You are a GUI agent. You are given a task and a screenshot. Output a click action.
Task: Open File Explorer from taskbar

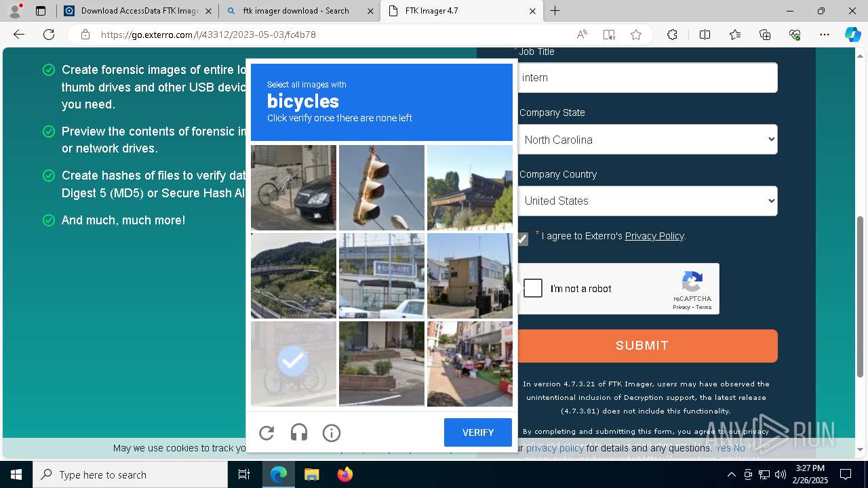point(311,474)
